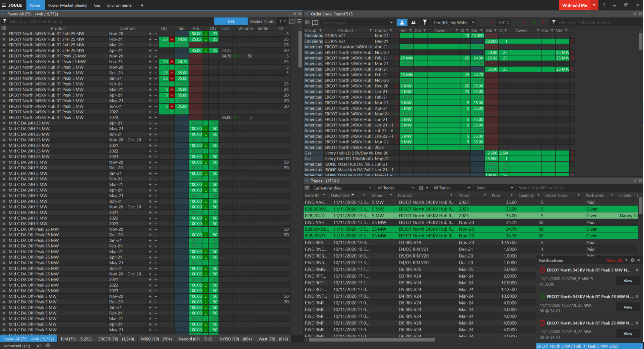Open notification settings gear
Screen dimensions: 644x349
point(633,260)
